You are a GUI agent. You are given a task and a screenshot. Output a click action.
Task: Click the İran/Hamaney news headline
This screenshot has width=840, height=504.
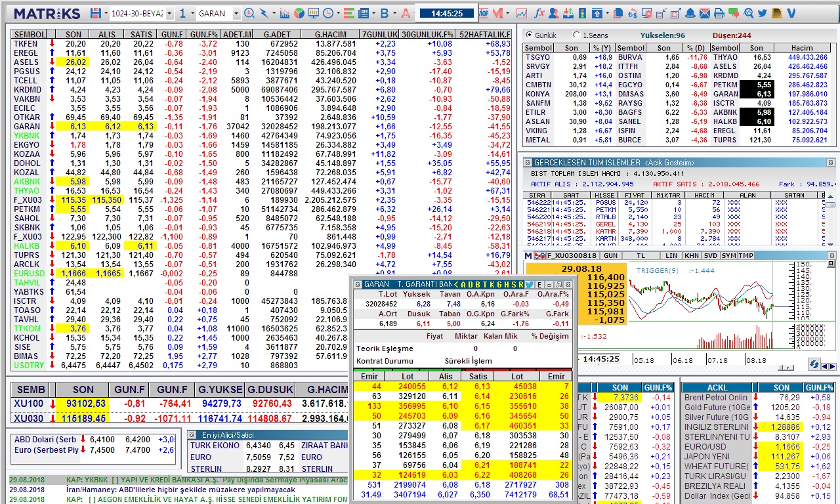pos(180,490)
